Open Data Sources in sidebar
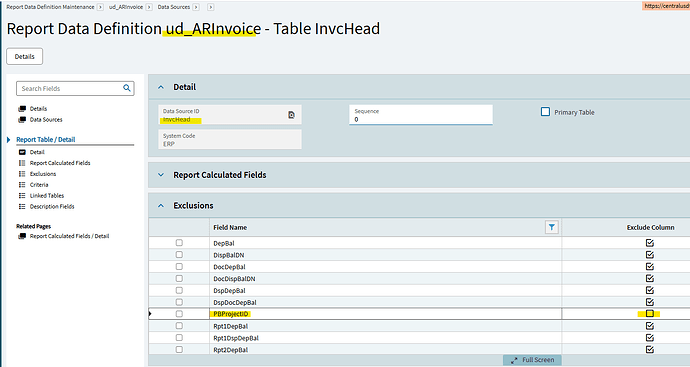Image resolution: width=690 pixels, height=367 pixels. pos(46,120)
